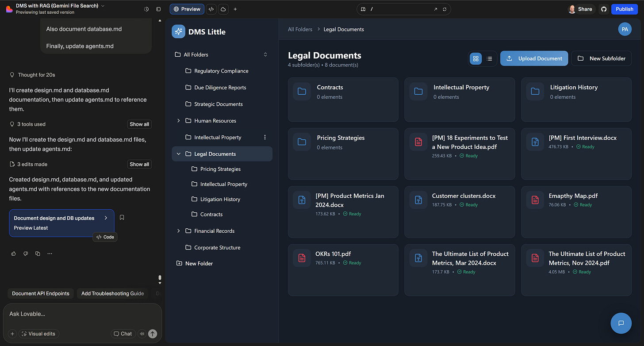Expand the Human Resources folder
The width and height of the screenshot is (644, 346).
coord(178,120)
